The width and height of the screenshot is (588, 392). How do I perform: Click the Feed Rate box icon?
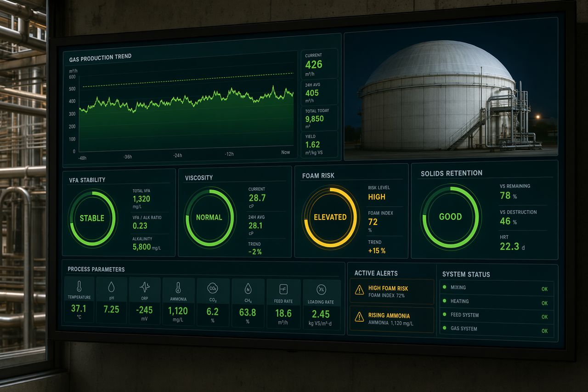coord(283,289)
